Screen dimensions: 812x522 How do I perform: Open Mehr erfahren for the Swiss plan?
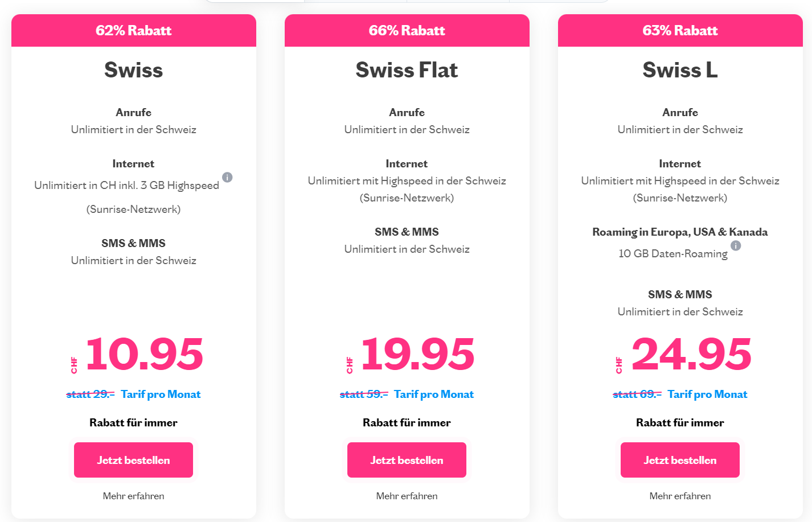click(x=133, y=496)
